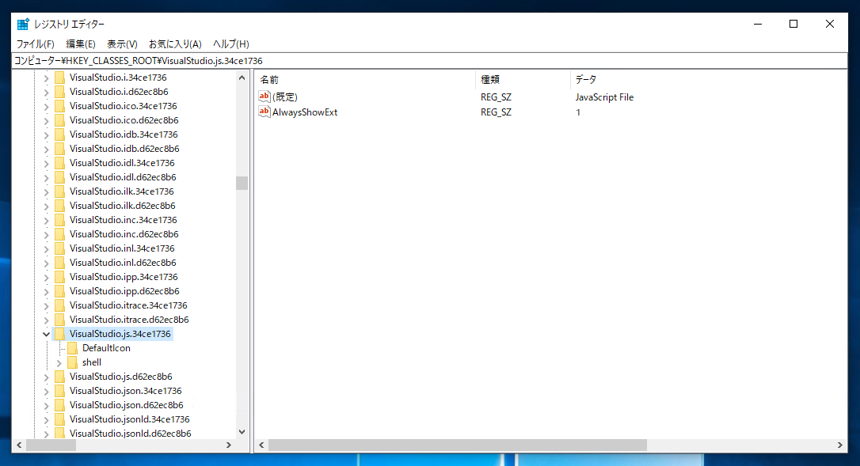Click folder icon of VisualStudio.inc.d62ec8b6
This screenshot has height=466, width=860.
pyautogui.click(x=60, y=234)
